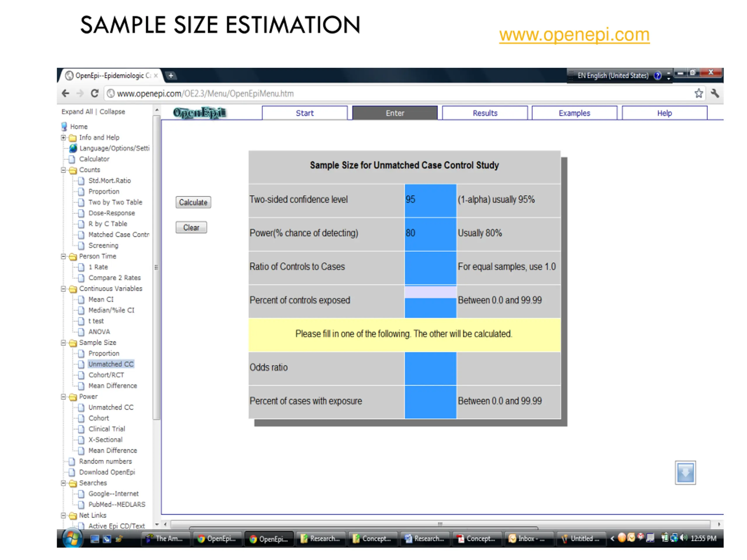Open a new browser tab

[171, 76]
